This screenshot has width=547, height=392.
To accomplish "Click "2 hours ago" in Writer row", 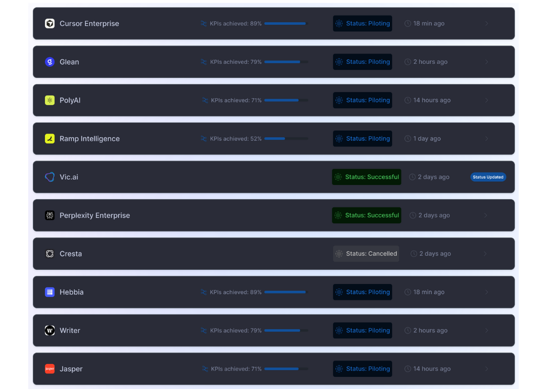I will 430,330.
